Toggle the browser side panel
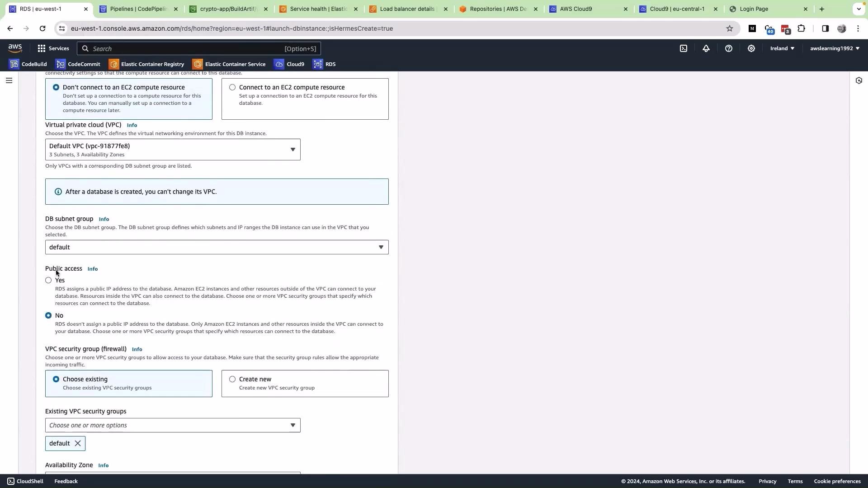This screenshot has width=868, height=488. [826, 28]
